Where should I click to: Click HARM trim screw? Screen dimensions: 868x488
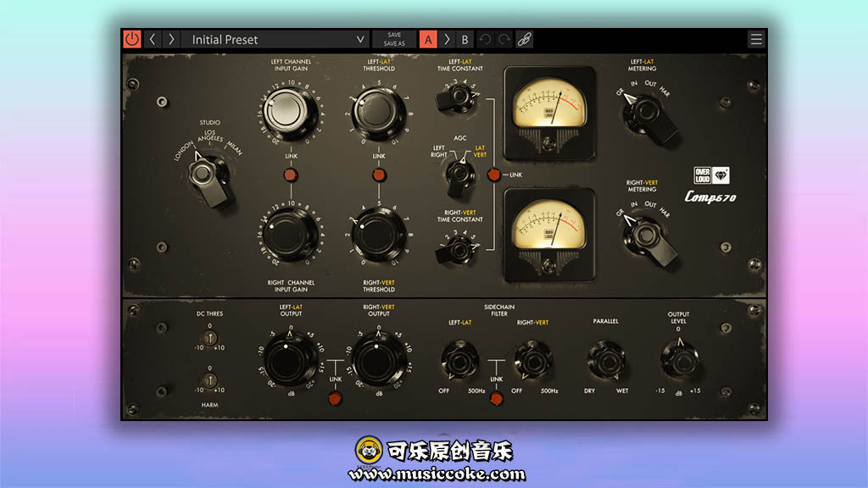coord(209,380)
